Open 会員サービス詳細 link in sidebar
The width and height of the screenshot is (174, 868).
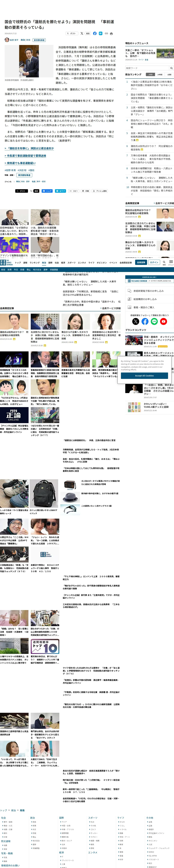[x=164, y=203]
